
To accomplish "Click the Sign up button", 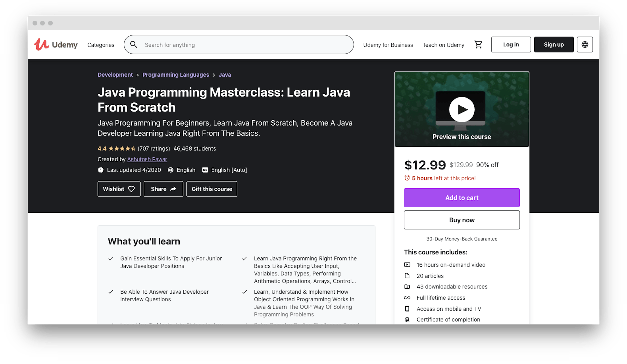I will (x=554, y=45).
